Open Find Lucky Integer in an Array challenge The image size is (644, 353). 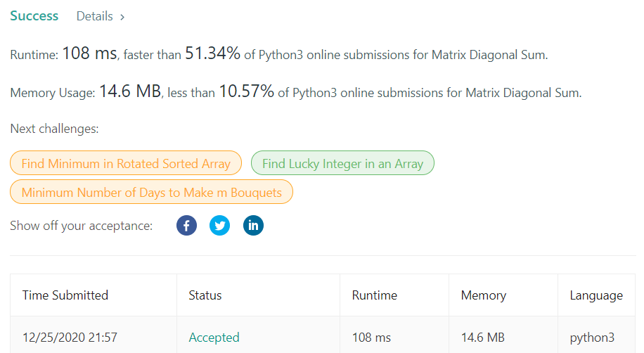click(x=342, y=163)
